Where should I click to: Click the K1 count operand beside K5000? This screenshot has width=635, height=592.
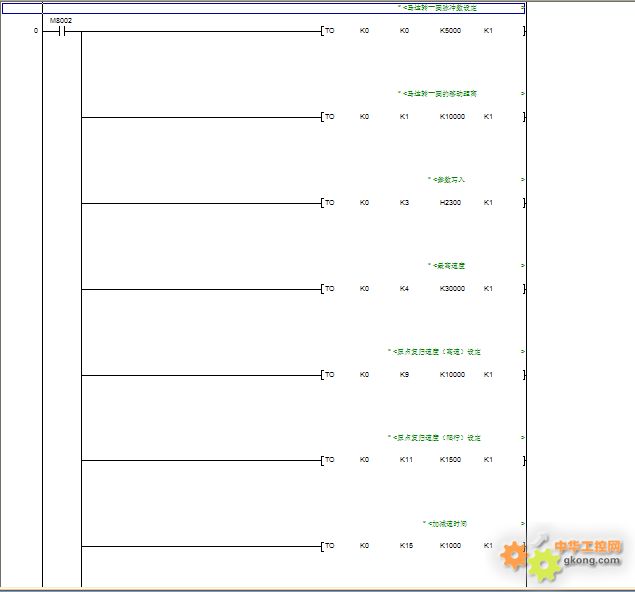pos(488,31)
